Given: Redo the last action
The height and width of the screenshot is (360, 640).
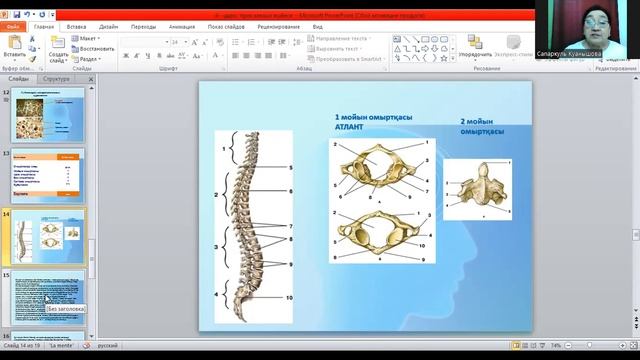Looking at the screenshot, I should coord(42,15).
